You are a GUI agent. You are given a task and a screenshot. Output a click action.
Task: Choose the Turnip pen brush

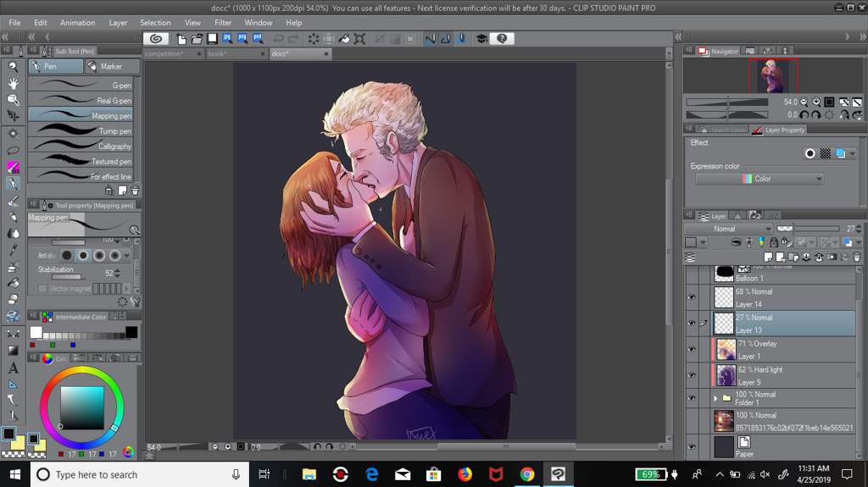pyautogui.click(x=81, y=130)
